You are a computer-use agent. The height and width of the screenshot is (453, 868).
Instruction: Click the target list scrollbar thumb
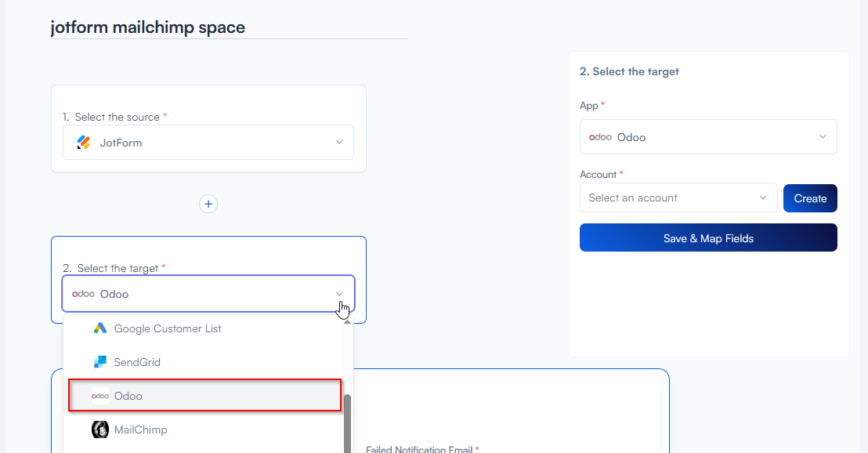tap(347, 422)
